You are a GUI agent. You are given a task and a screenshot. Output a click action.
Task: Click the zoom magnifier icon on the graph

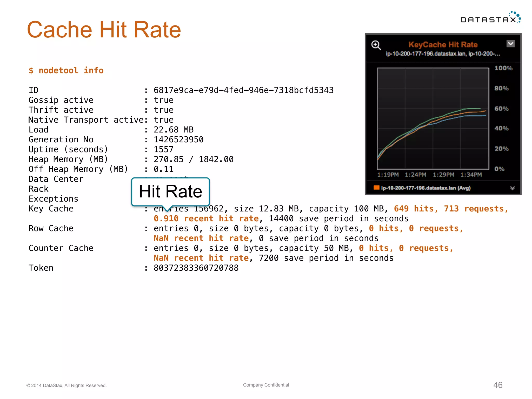tap(376, 45)
